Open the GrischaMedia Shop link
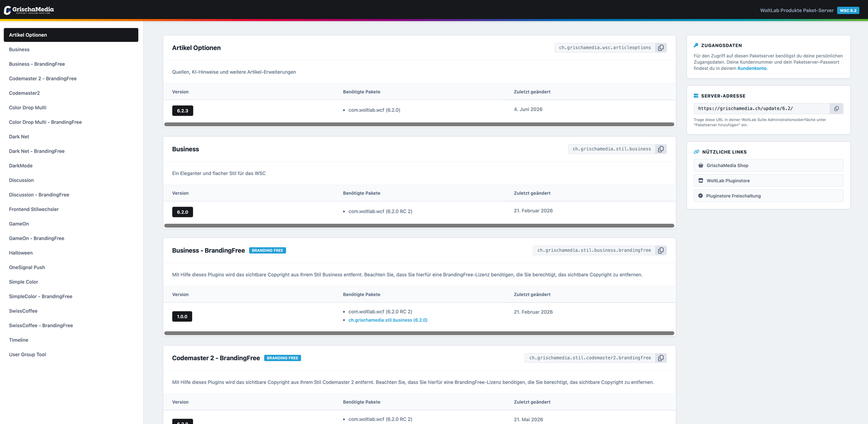Viewport: 868px width, 424px height. pyautogui.click(x=768, y=165)
